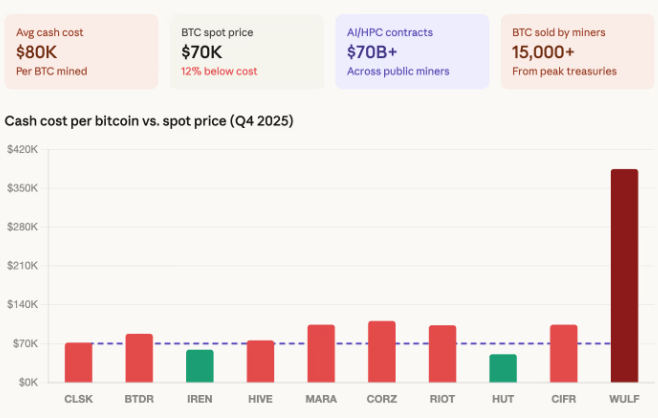Select the green HUT bar
The height and width of the screenshot is (418, 658).
(x=503, y=368)
